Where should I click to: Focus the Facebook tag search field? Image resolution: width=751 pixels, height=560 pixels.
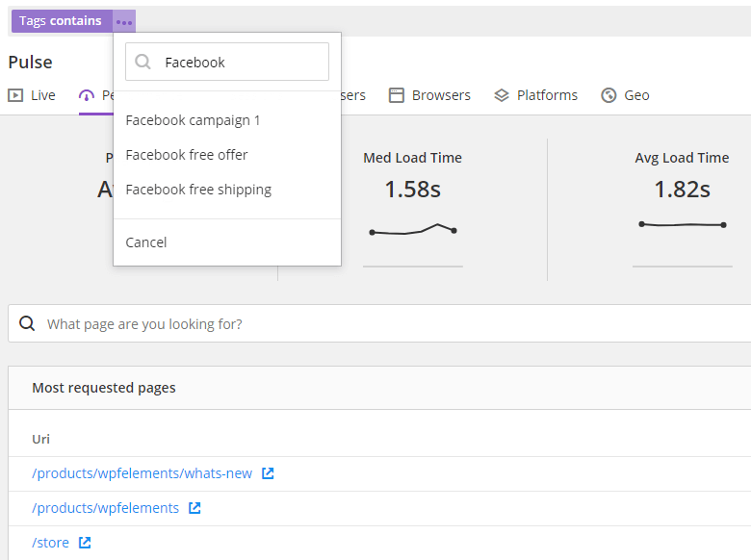(x=227, y=62)
